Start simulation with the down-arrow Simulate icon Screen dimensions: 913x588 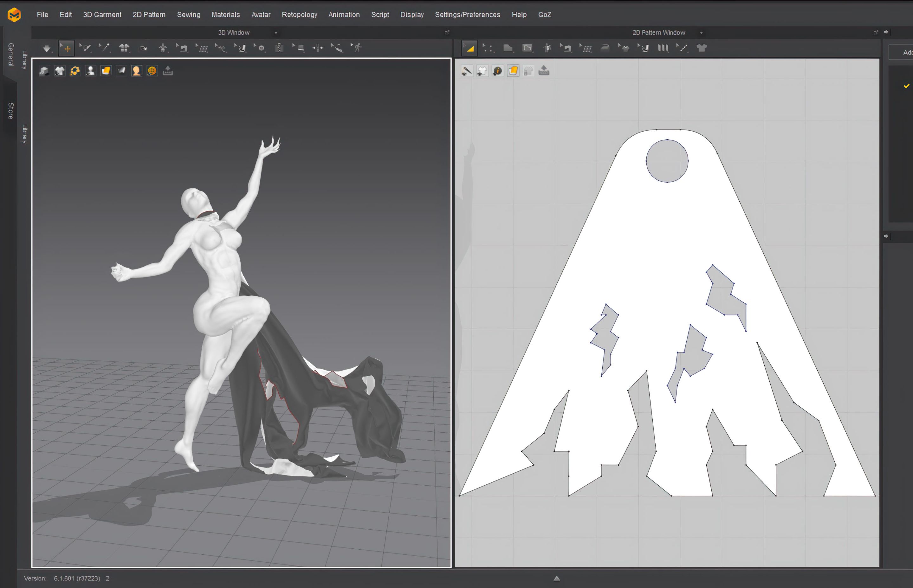point(47,48)
